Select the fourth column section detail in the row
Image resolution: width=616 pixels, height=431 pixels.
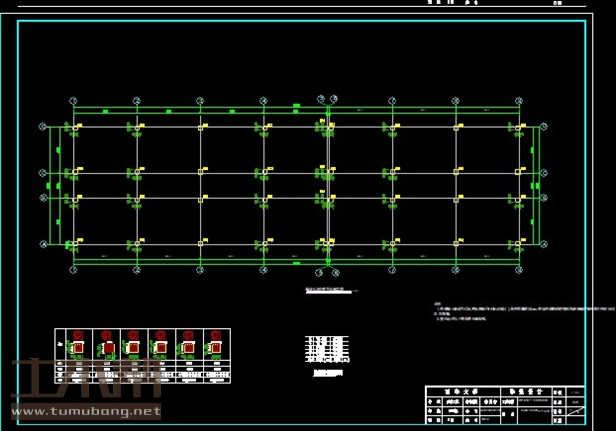(160, 346)
